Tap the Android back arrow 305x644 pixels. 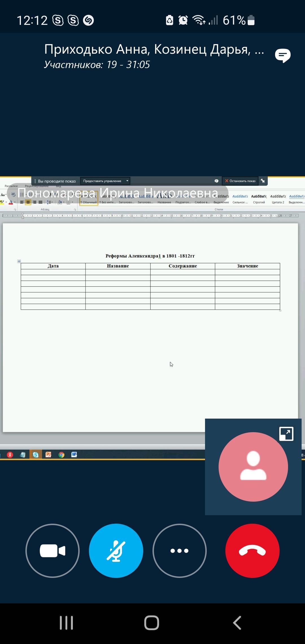(x=237, y=623)
